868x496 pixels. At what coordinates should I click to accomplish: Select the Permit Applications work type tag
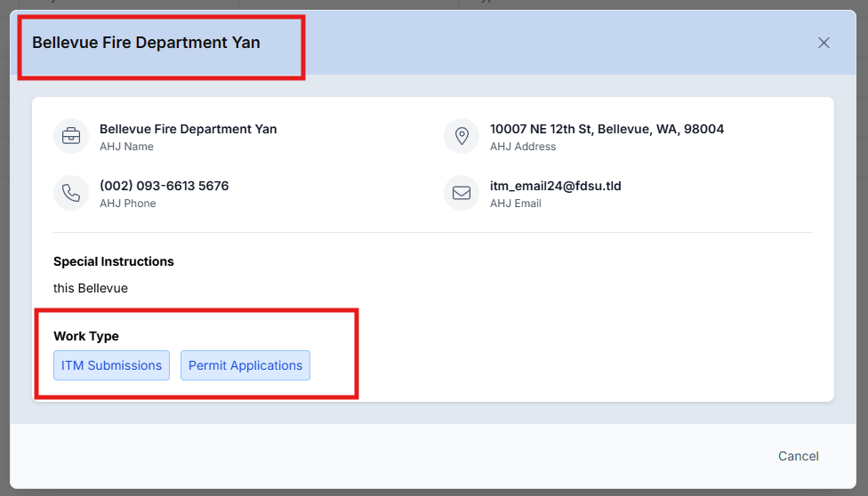click(x=245, y=365)
